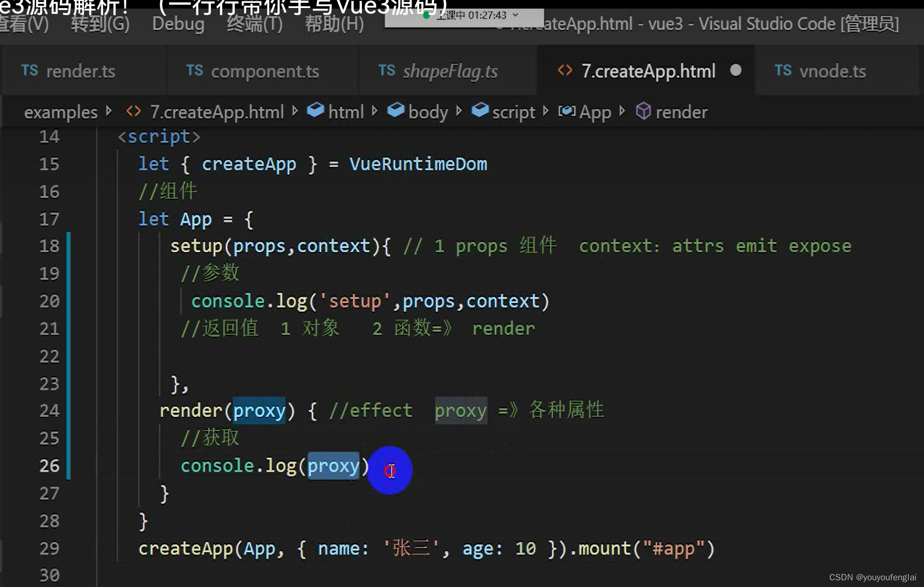Click line number 29 in the gutter

(x=49, y=548)
